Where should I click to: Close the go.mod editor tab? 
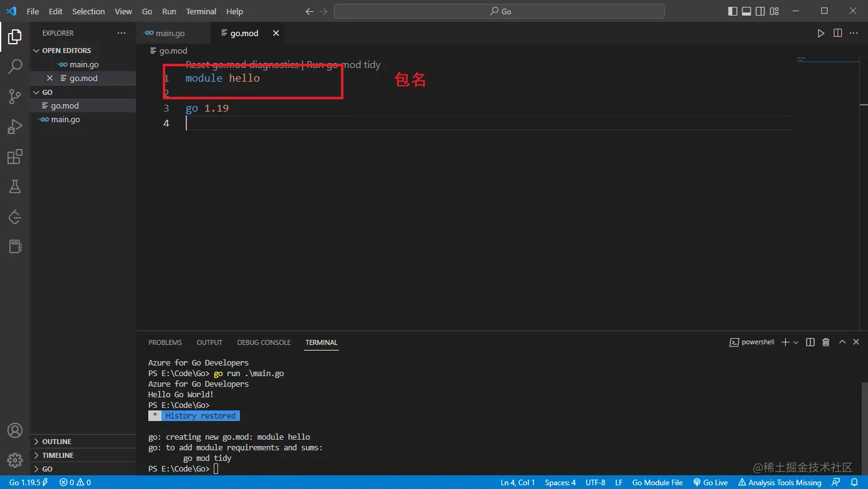[276, 33]
